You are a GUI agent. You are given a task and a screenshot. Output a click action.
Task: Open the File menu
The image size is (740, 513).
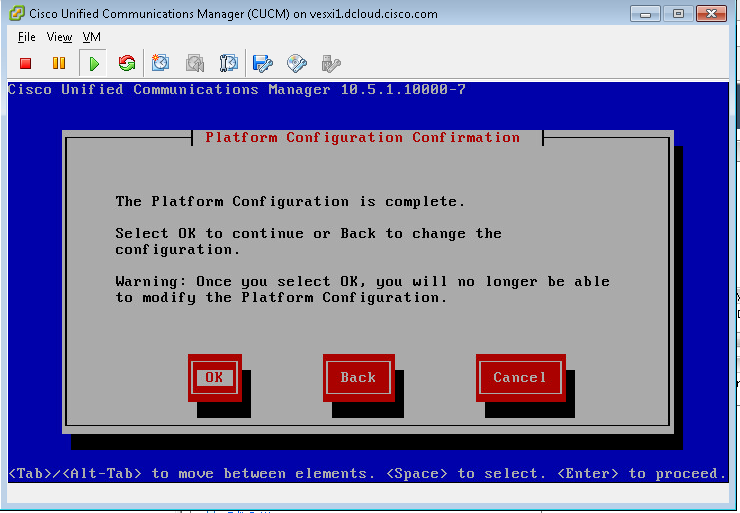coord(26,37)
